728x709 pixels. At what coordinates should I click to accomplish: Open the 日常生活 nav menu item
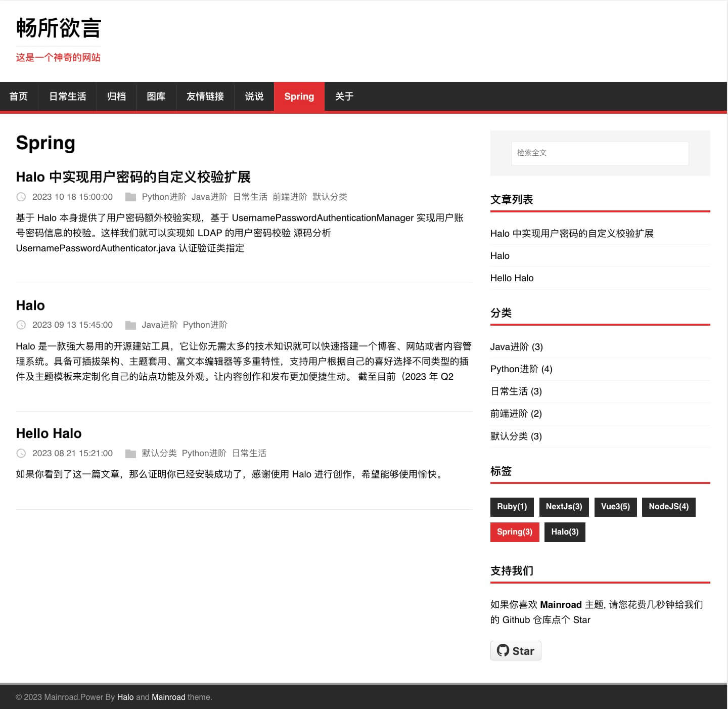tap(67, 96)
